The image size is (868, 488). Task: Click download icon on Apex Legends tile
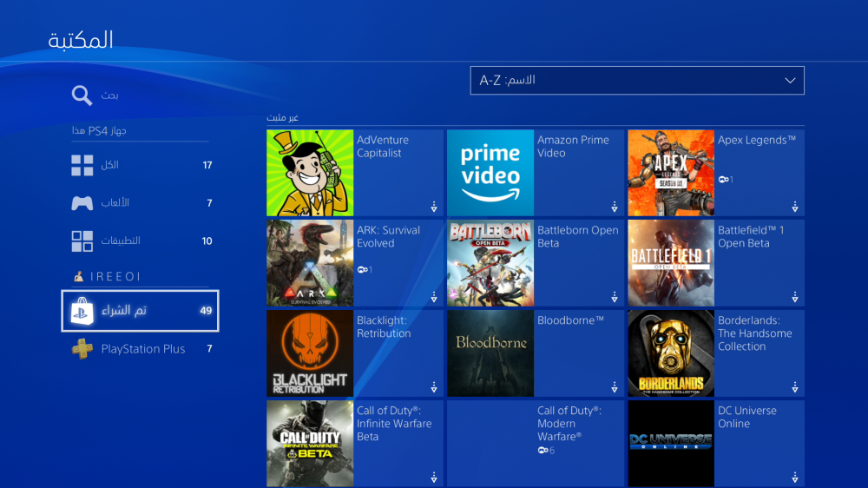click(x=795, y=208)
